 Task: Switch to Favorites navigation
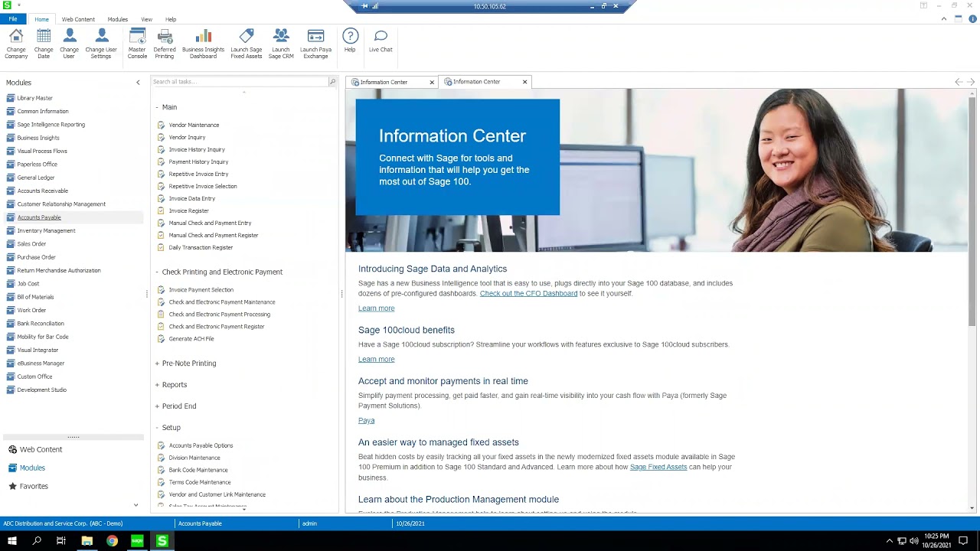[34, 486]
